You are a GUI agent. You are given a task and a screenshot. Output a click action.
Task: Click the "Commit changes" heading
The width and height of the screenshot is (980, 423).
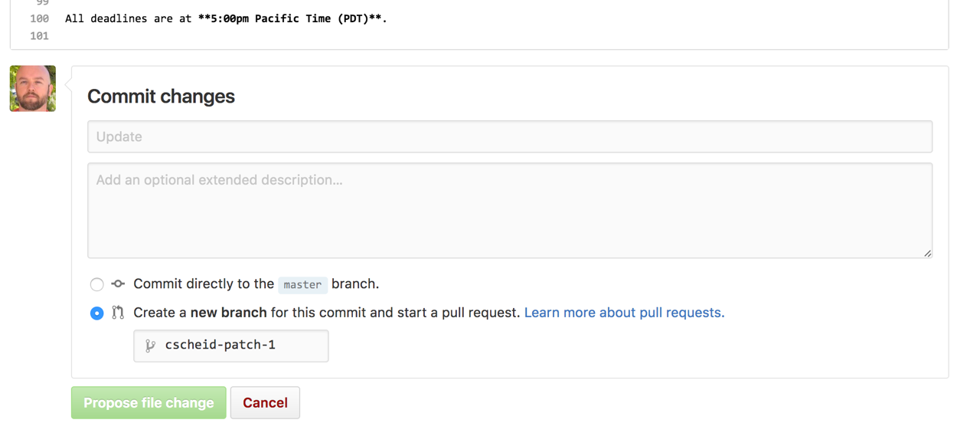(x=161, y=97)
